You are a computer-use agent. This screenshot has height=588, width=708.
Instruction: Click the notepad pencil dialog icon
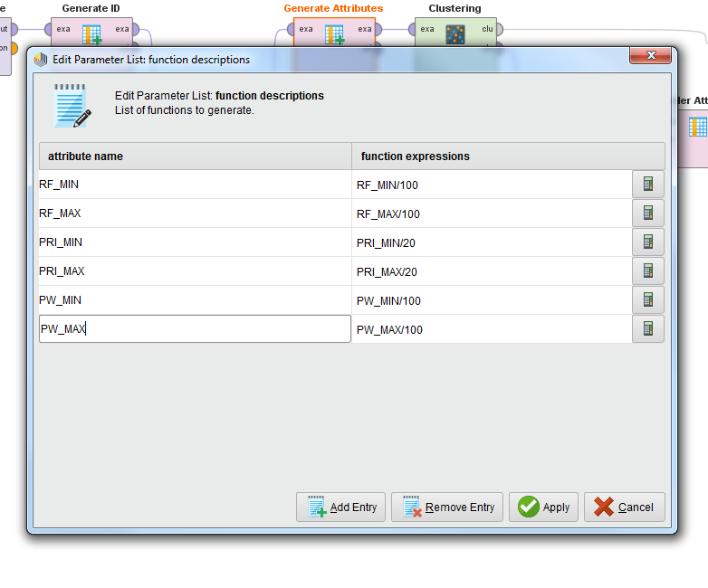(x=72, y=106)
